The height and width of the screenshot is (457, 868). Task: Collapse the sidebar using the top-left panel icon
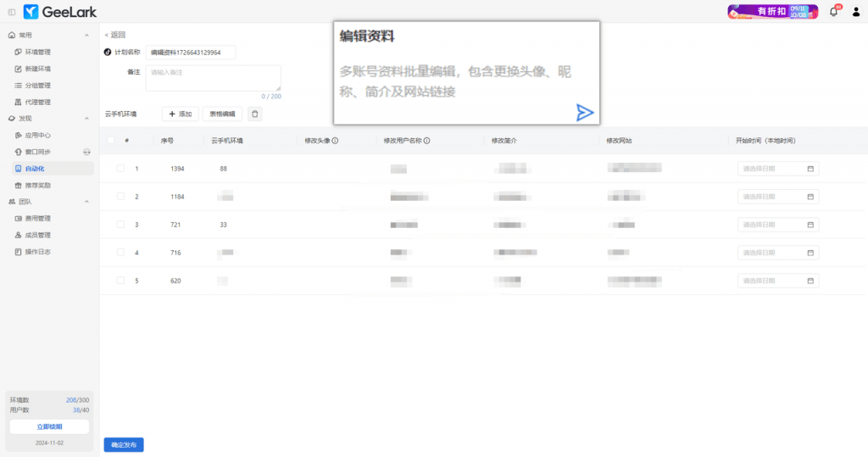pos(11,12)
